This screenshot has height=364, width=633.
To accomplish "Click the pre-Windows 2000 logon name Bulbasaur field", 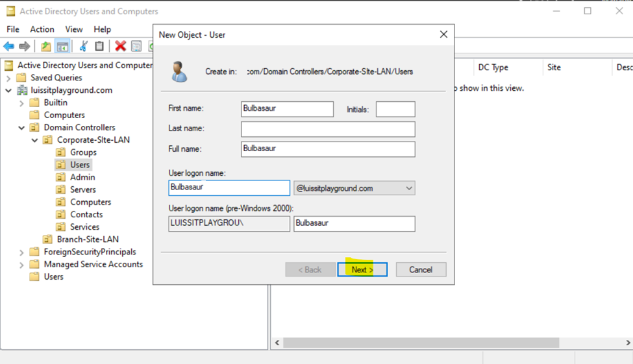I will tap(354, 224).
